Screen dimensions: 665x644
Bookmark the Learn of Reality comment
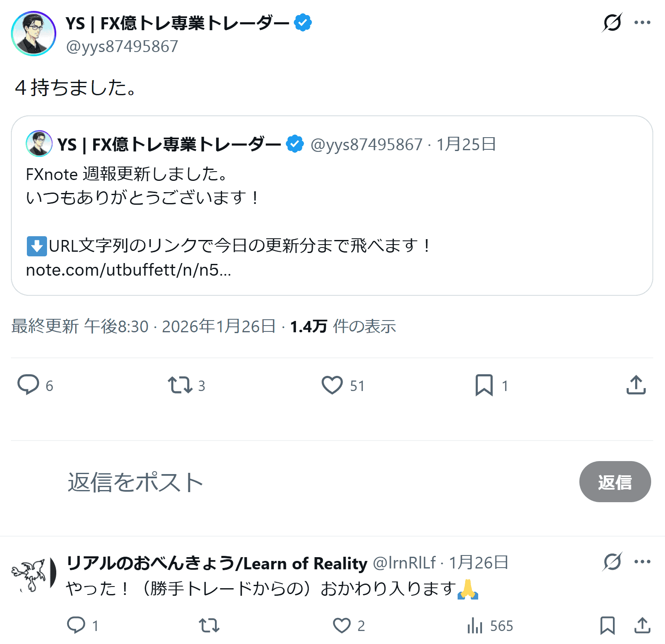(x=607, y=625)
